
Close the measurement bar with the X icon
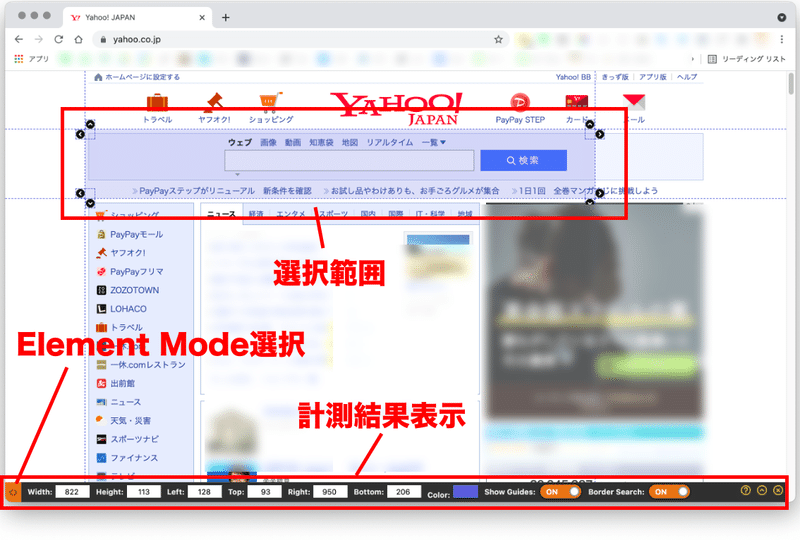(778, 490)
